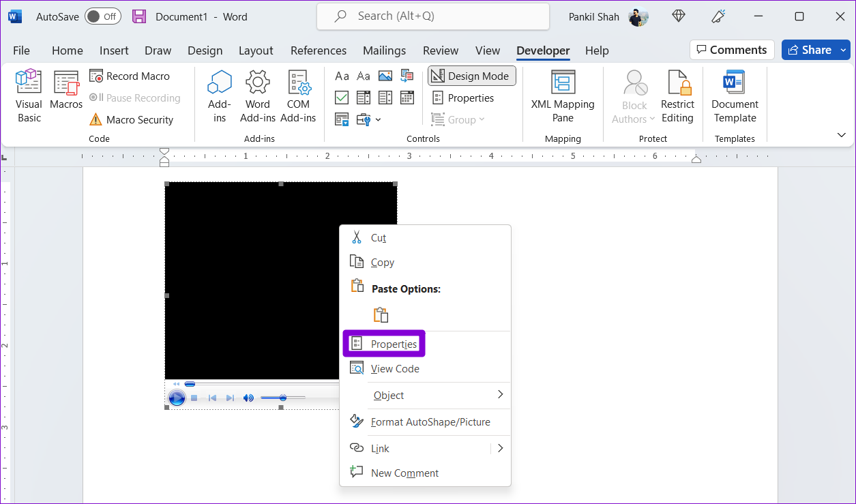Image resolution: width=856 pixels, height=504 pixels.
Task: Open the Document Template dialog
Action: [735, 96]
